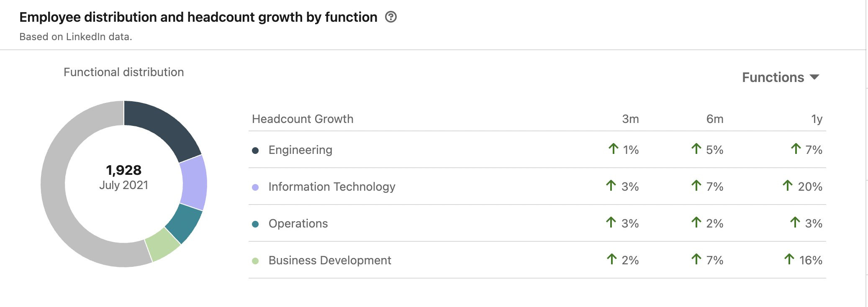The width and height of the screenshot is (868, 307).
Task: Click the help question mark icon
Action: pyautogui.click(x=391, y=17)
